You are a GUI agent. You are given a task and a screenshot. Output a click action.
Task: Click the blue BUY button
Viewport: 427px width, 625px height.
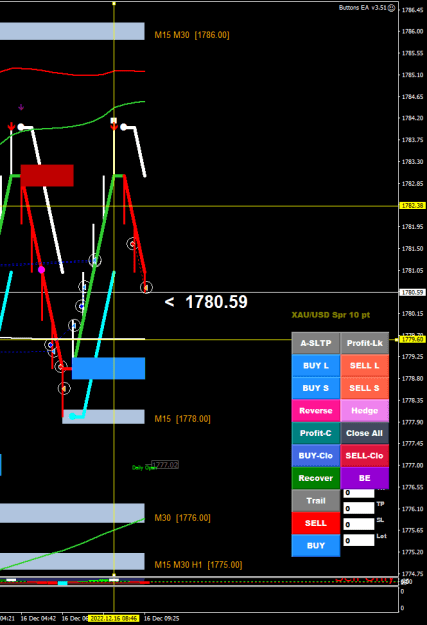[x=316, y=546]
